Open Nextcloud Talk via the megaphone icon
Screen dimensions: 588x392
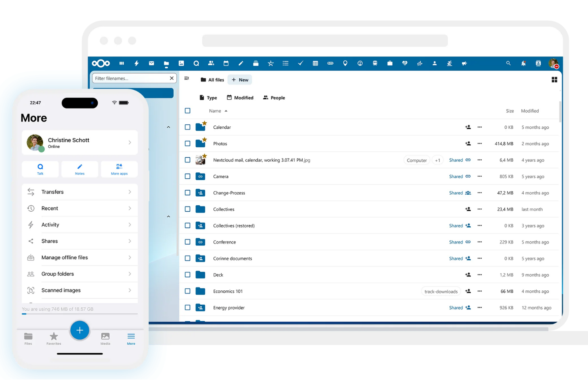click(x=464, y=63)
